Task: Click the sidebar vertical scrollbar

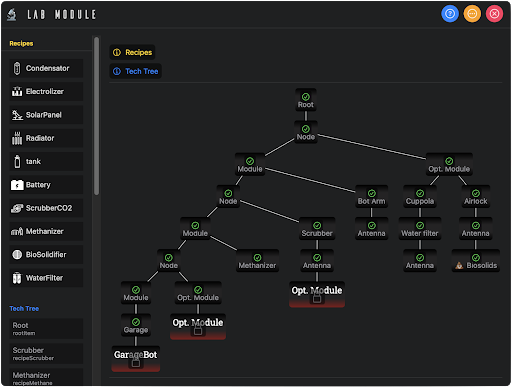Action: [96, 116]
